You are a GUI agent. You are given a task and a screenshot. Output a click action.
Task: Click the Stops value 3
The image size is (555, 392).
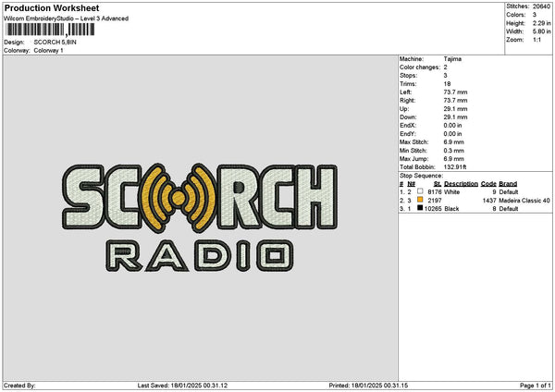(445, 76)
